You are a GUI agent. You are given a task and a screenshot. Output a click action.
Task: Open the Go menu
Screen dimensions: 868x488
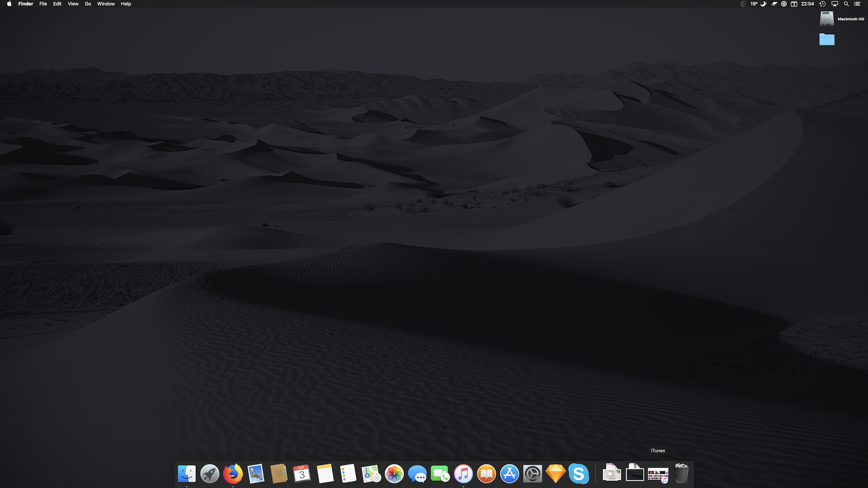click(88, 4)
